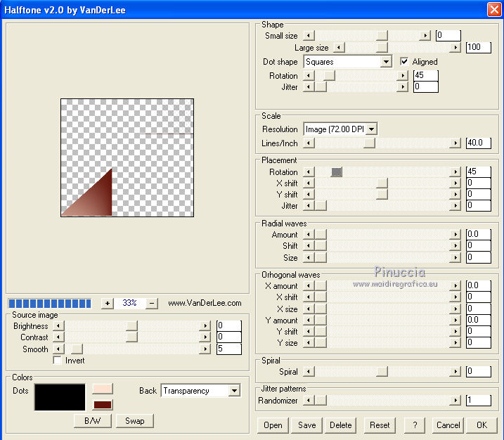This screenshot has height=440, width=504.
Task: Open the Back color mode dropdown
Action: [x=235, y=391]
